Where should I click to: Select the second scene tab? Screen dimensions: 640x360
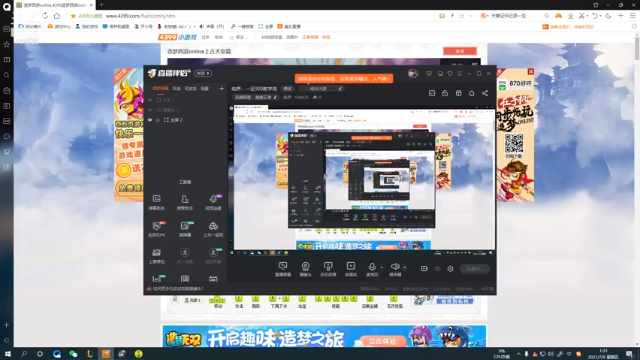tap(176, 88)
